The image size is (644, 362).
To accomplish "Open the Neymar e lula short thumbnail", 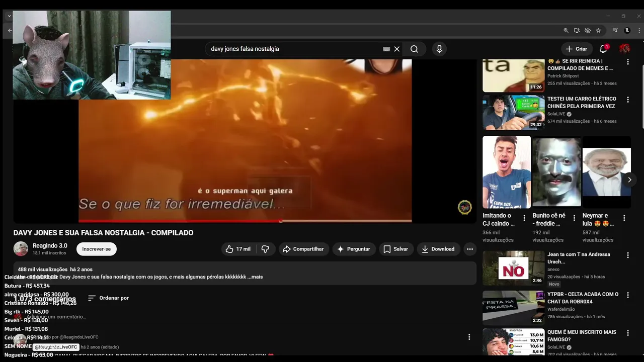I will [606, 172].
